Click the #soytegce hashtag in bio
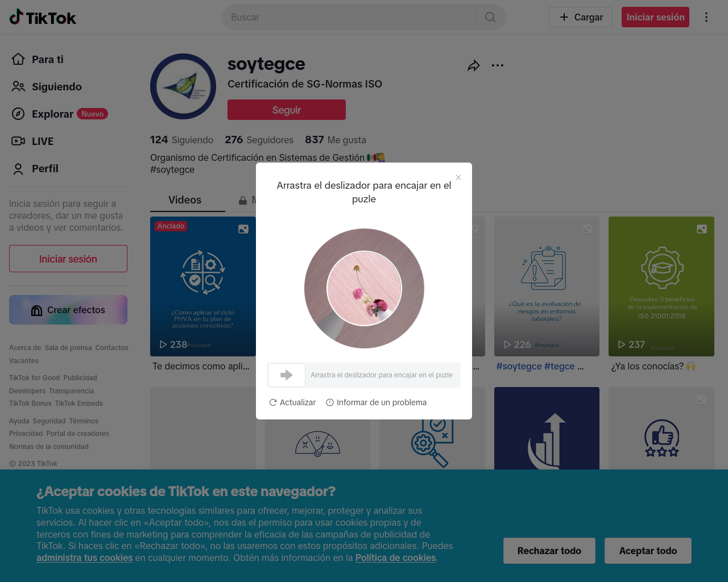This screenshot has height=582, width=728. coord(172,169)
